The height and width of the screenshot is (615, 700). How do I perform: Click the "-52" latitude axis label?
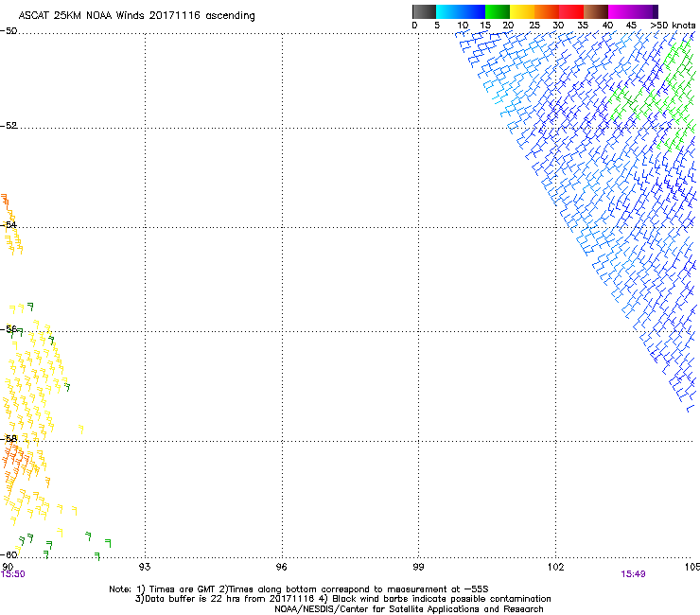click(9, 126)
